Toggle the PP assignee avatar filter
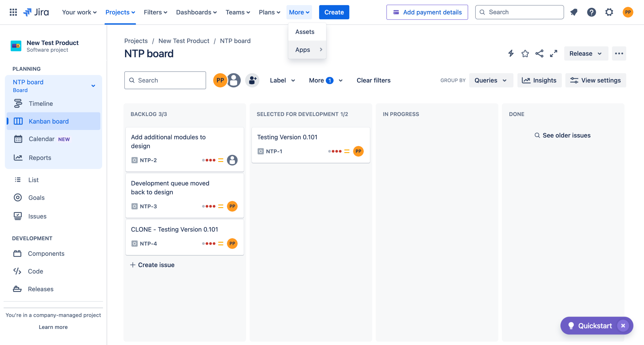 point(220,80)
